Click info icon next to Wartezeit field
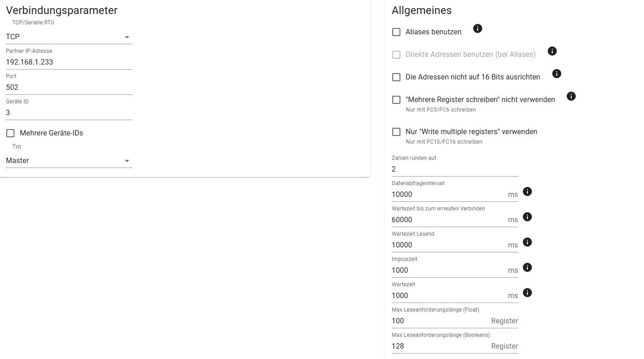 (x=527, y=293)
